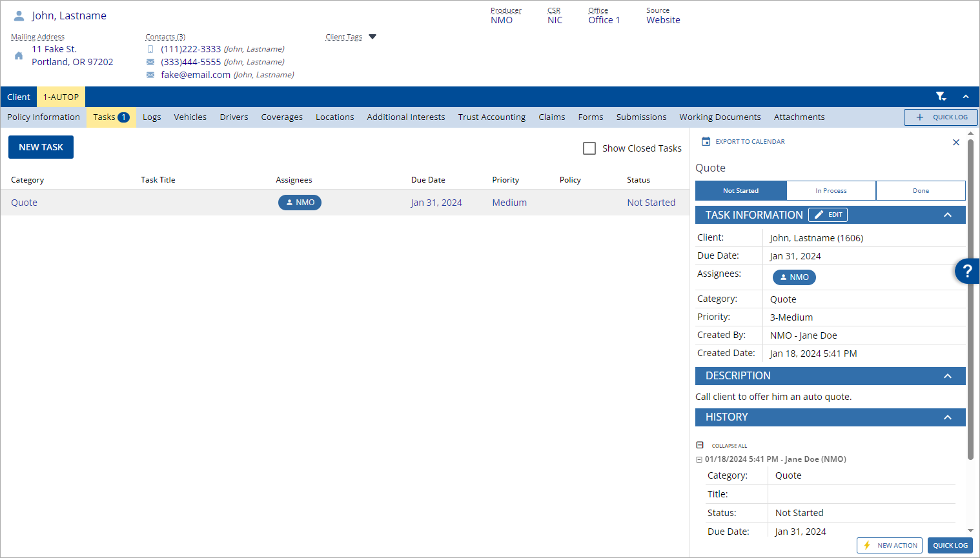Select the phone icon beside (111)222-3333
The height and width of the screenshot is (558, 980).
tap(150, 48)
